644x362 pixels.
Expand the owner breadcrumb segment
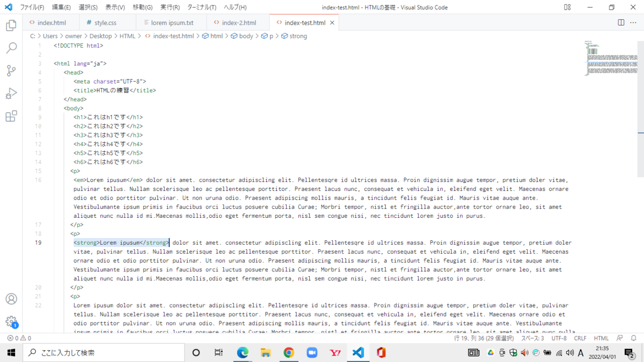point(74,36)
